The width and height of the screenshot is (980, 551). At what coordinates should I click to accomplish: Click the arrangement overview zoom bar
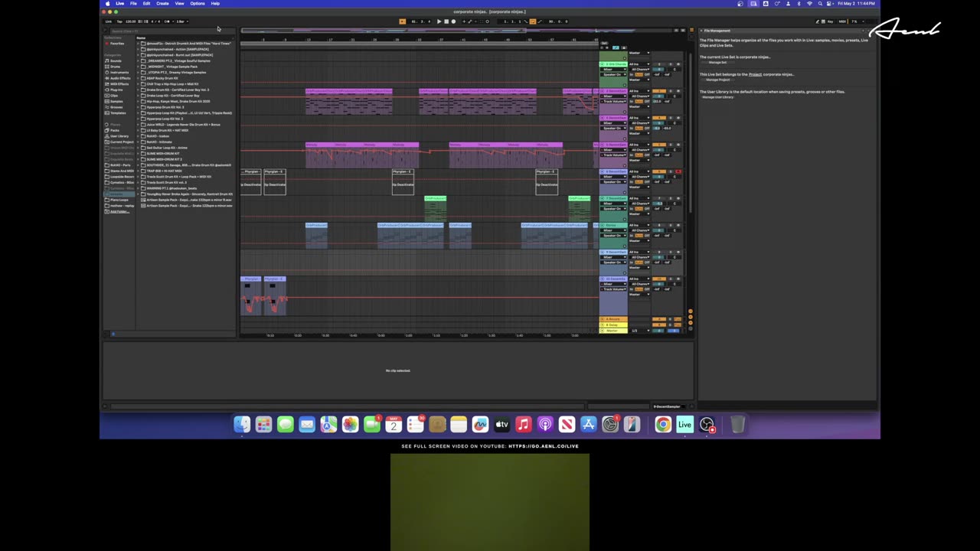point(420,31)
